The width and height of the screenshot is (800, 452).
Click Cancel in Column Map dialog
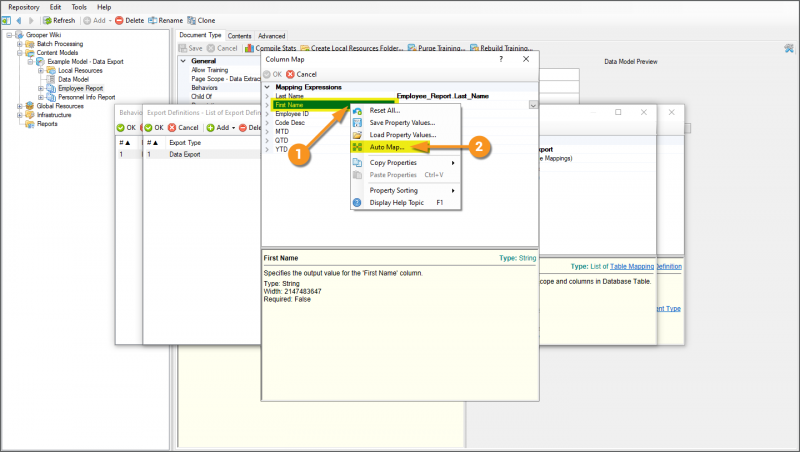pos(302,74)
